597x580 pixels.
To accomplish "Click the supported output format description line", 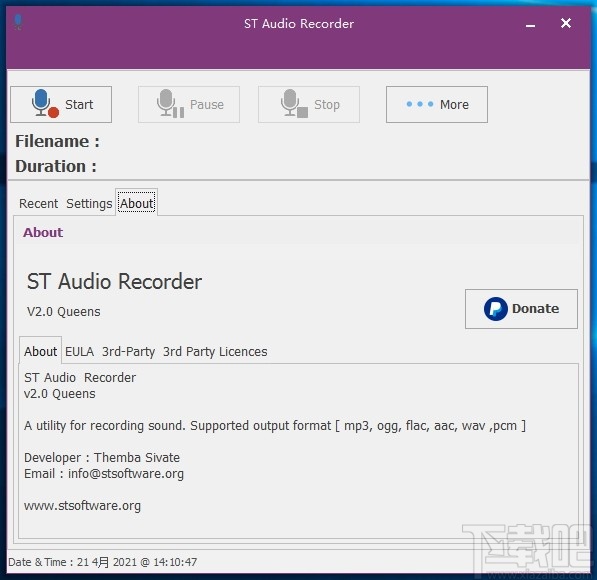I will coord(275,426).
